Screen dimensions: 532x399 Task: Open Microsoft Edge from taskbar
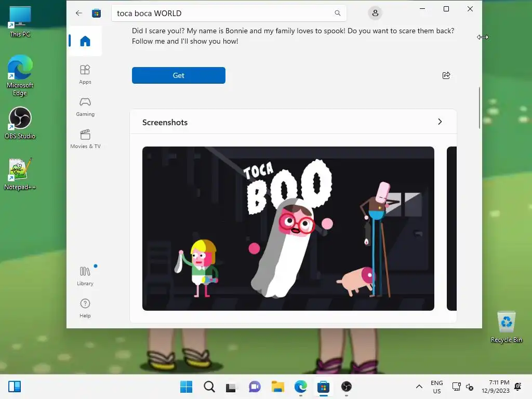point(301,387)
